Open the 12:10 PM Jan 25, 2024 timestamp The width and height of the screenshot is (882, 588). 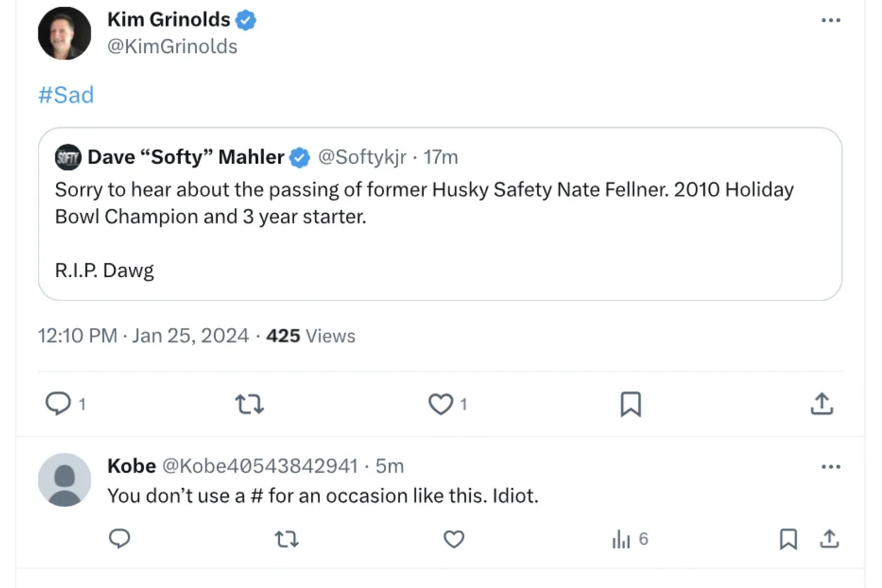point(143,336)
